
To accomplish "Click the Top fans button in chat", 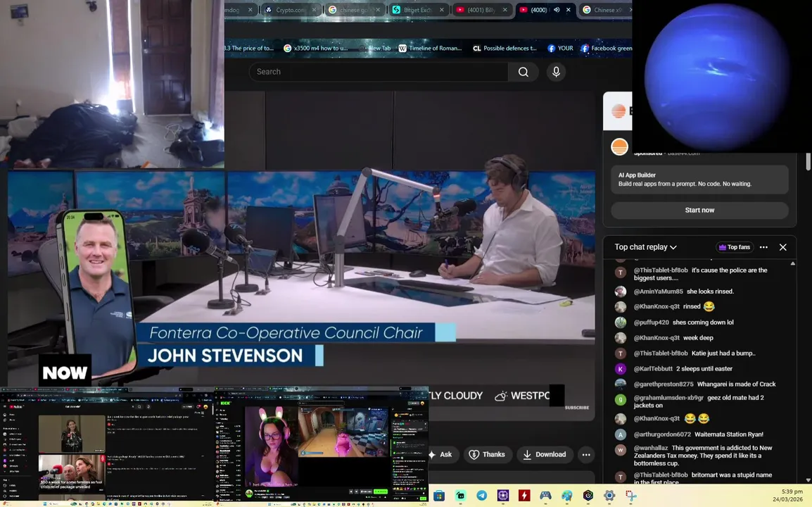I will (735, 247).
